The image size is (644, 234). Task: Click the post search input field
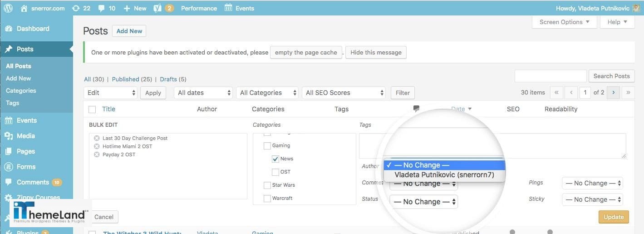tap(551, 76)
